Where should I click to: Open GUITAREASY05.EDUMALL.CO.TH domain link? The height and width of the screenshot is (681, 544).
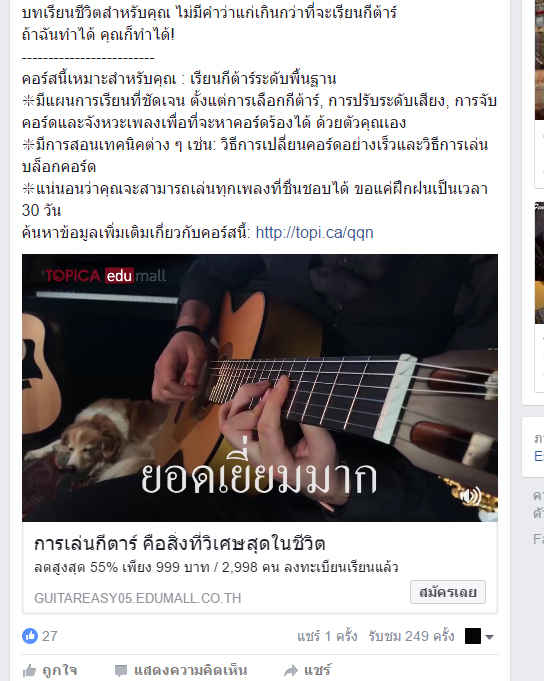coord(138,598)
